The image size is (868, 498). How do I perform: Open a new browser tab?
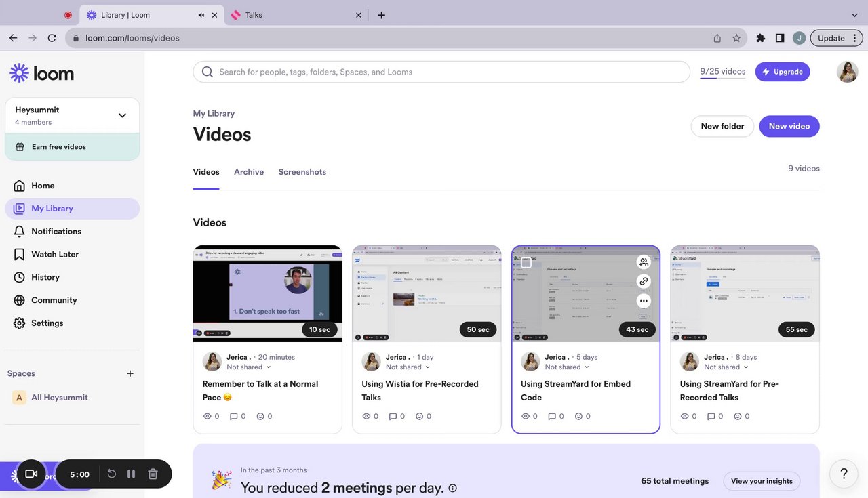[381, 15]
